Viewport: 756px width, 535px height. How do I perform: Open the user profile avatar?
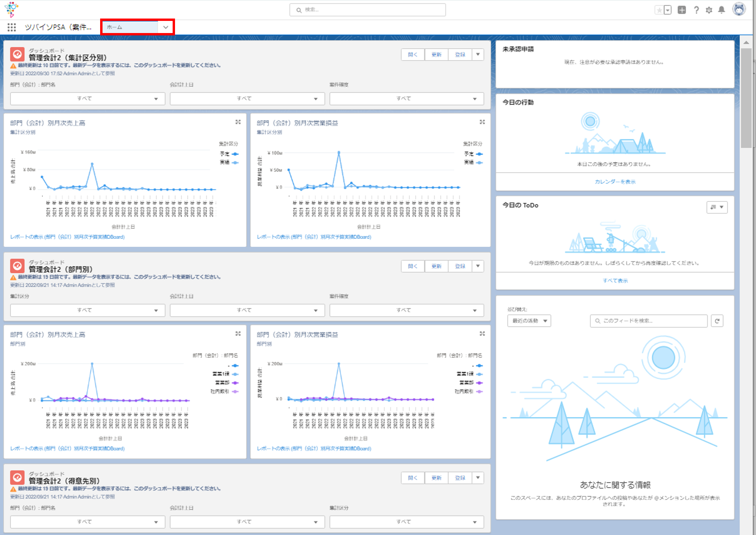click(x=739, y=9)
